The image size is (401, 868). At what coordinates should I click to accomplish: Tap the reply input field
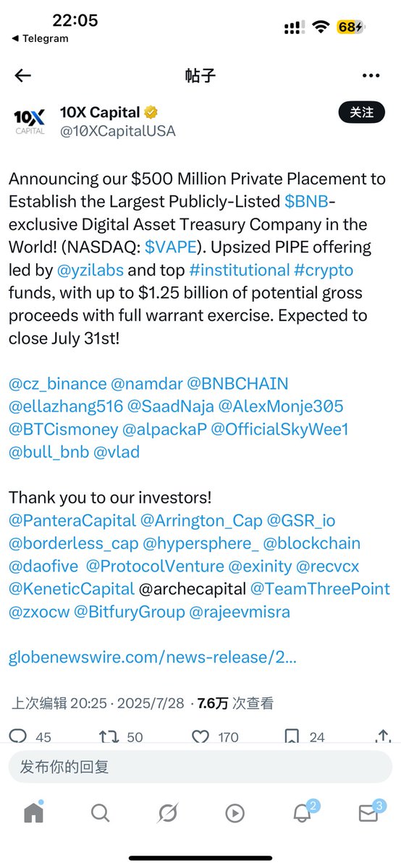click(200, 767)
